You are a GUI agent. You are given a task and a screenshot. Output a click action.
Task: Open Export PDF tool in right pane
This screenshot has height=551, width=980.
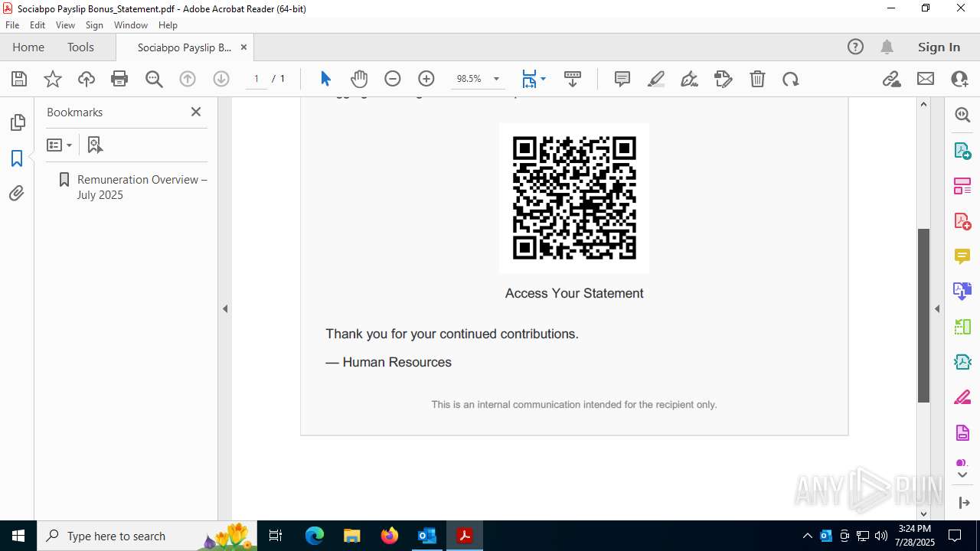pos(962,151)
